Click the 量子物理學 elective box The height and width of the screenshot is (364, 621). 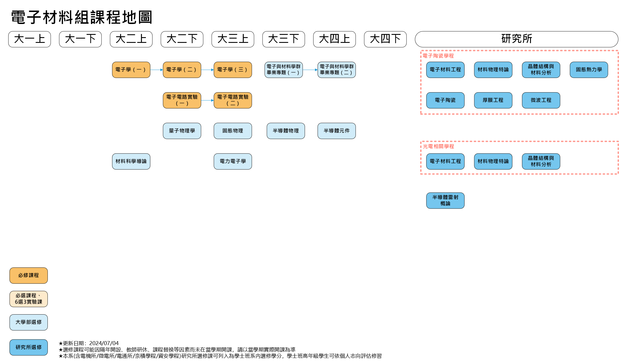(182, 131)
